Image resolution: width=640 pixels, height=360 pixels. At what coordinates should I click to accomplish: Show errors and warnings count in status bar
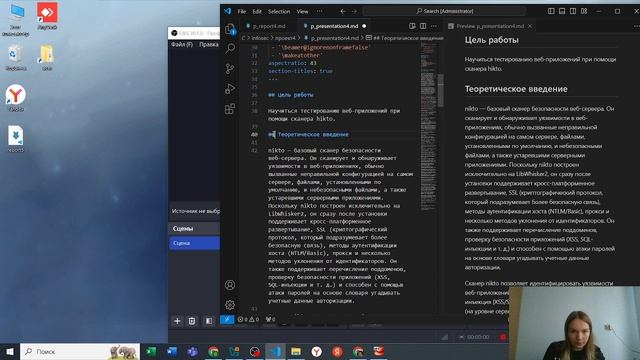click(x=248, y=320)
